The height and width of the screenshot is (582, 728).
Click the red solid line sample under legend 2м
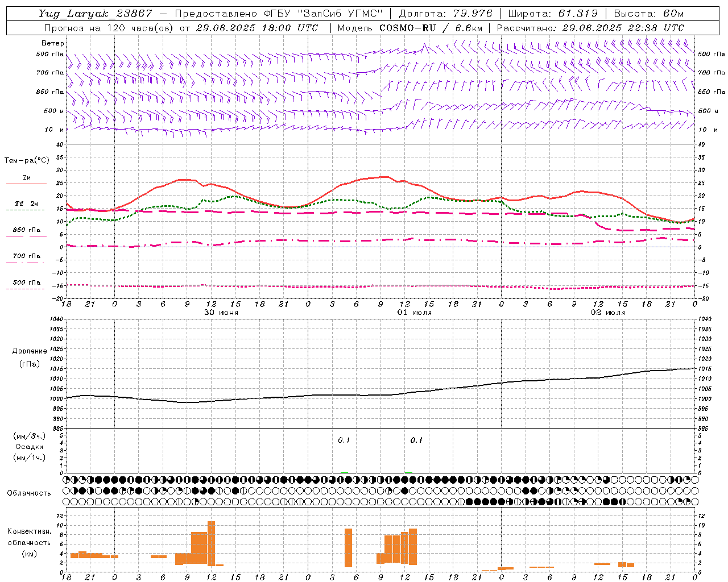26,184
